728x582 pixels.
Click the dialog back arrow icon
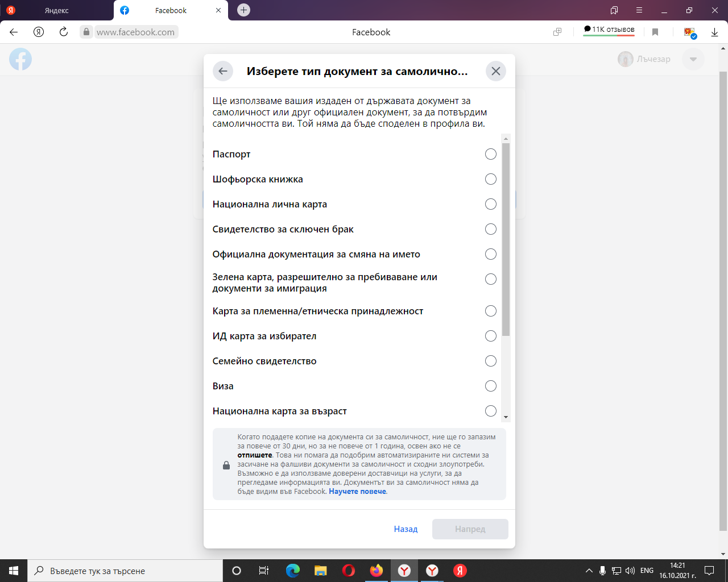click(223, 71)
